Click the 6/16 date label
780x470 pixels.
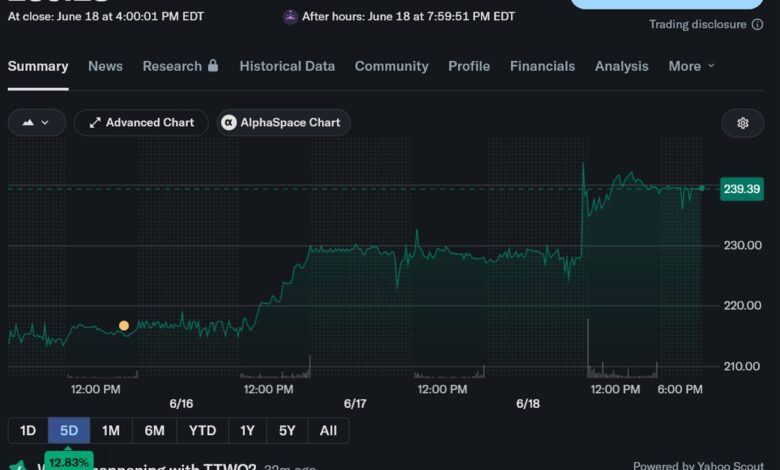pos(181,404)
